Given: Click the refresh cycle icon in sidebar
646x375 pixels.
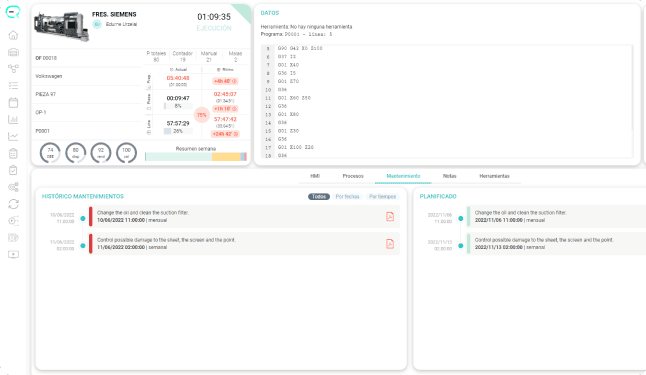Looking at the screenshot, I should tap(13, 204).
